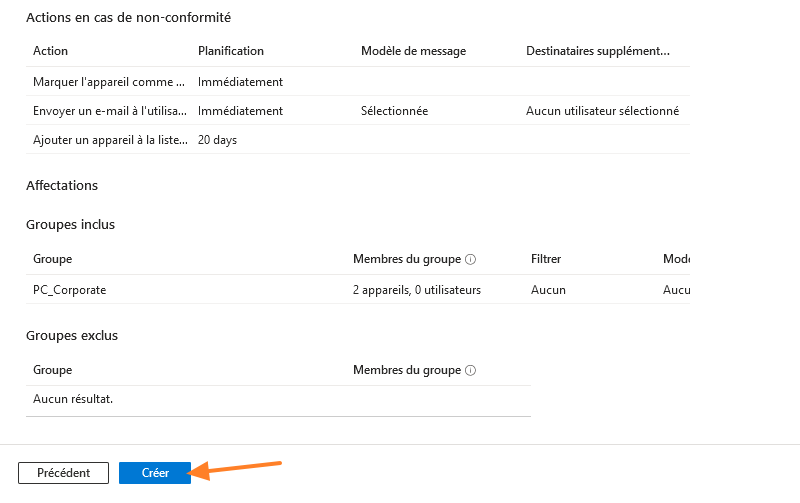This screenshot has width=800, height=503.
Task: Click the Modèle de message column header
Action: [x=413, y=51]
